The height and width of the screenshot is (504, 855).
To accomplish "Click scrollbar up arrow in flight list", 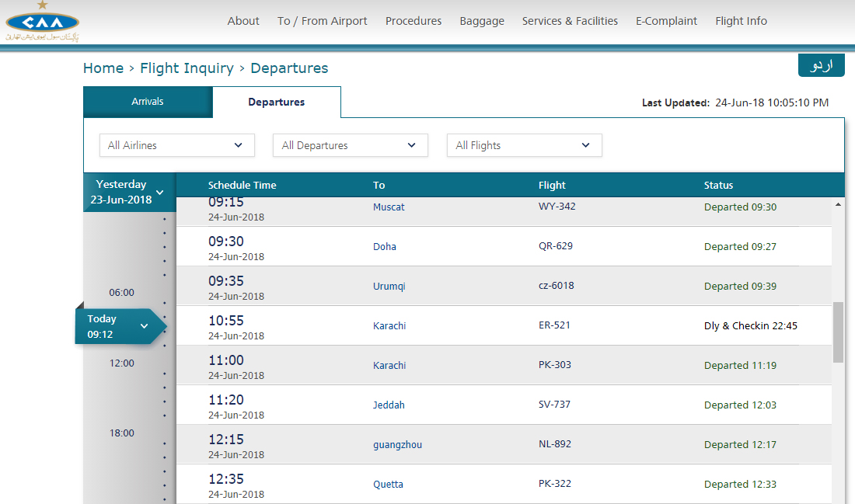I will coord(838,205).
